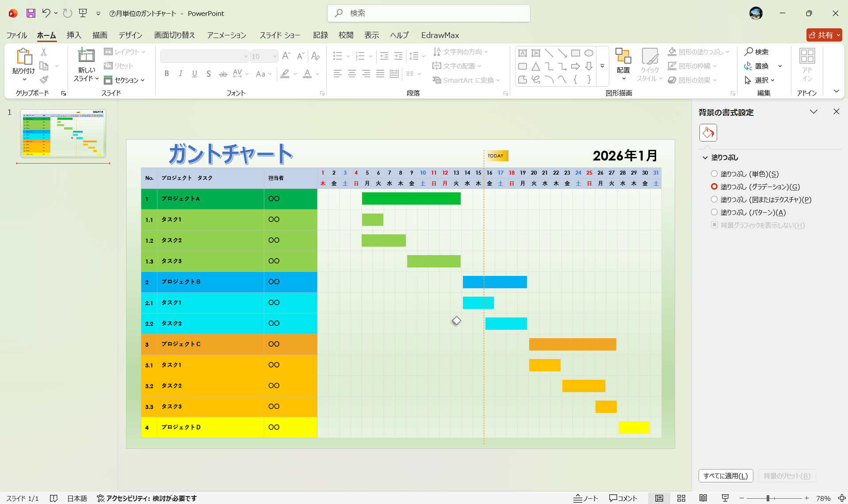
Task: Open the レイアウト dropdown
Action: pyautogui.click(x=126, y=52)
